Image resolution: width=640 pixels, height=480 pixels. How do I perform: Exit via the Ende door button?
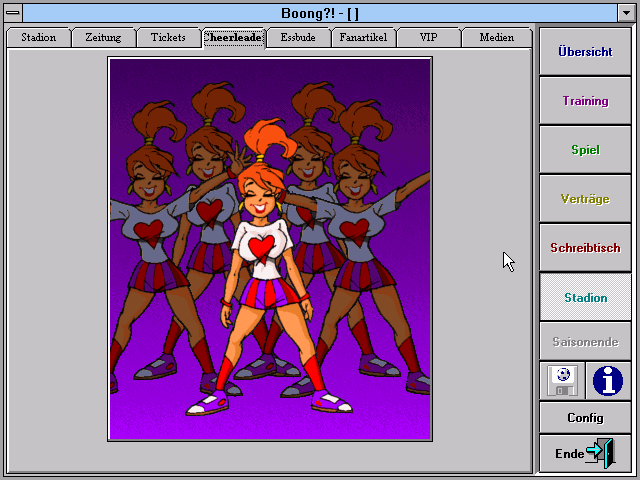point(585,453)
